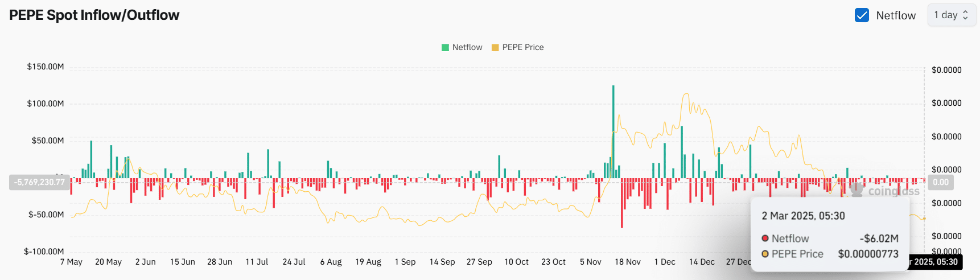This screenshot has height=280, width=980.
Task: Toggle PEPE Price via yellow legend square
Action: tap(495, 48)
